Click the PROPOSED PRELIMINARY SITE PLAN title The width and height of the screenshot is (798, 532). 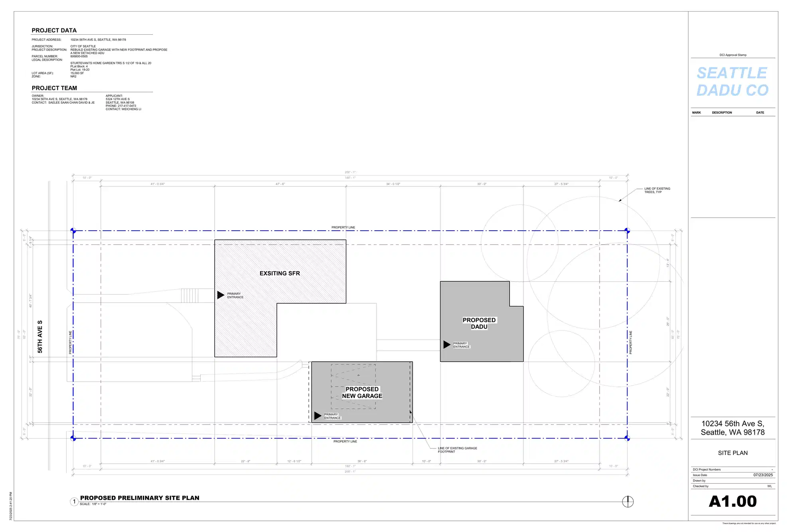[x=140, y=498]
